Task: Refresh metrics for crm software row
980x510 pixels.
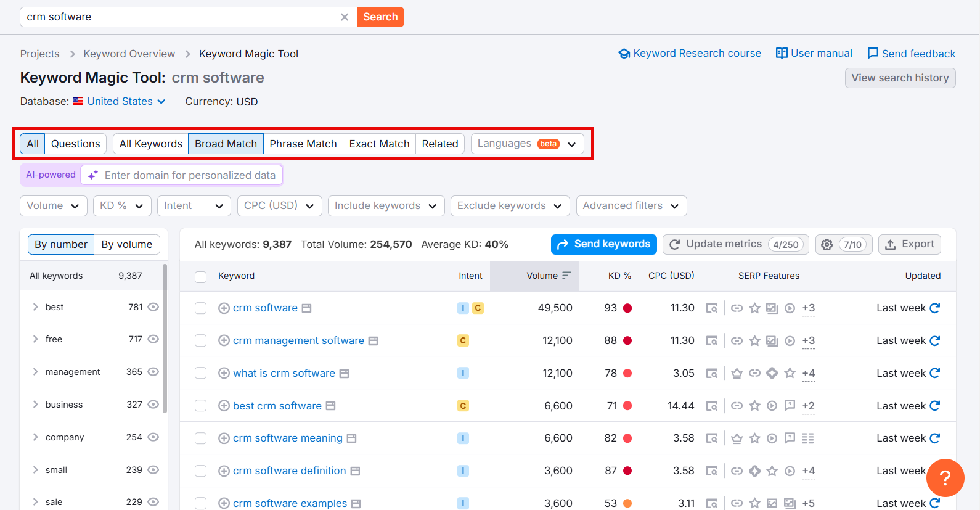Action: [x=935, y=308]
